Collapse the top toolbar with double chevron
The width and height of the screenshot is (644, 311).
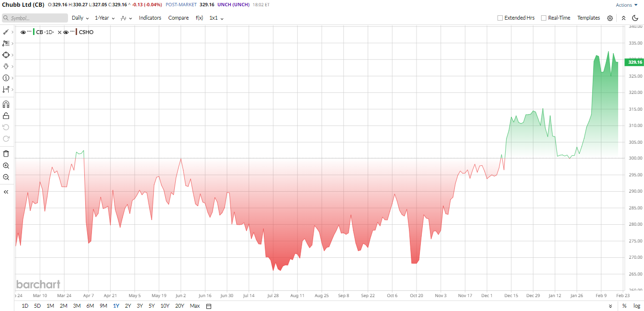(623, 18)
